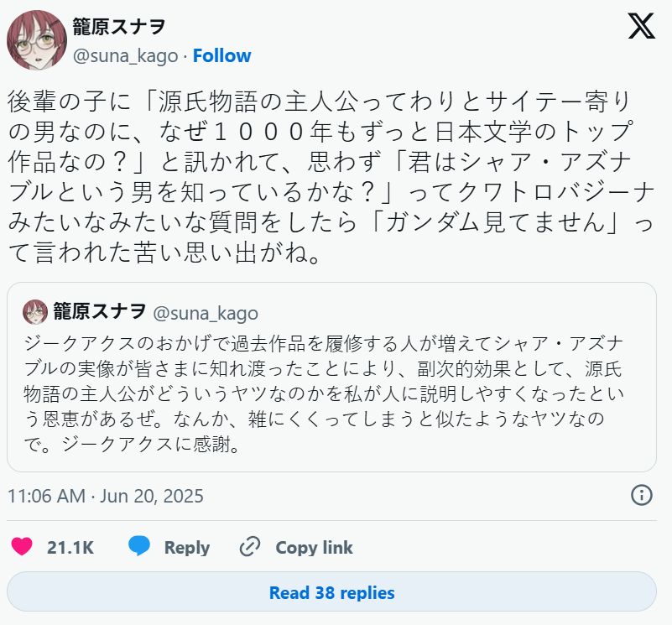Click the quoted tweet's @suna_kago handle
Image resolution: width=672 pixels, height=625 pixels.
tap(206, 313)
